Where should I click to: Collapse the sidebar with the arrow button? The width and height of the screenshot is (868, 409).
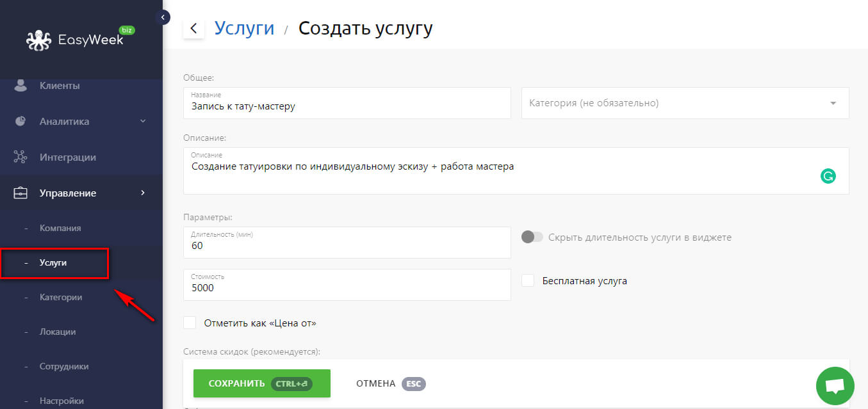(x=163, y=17)
